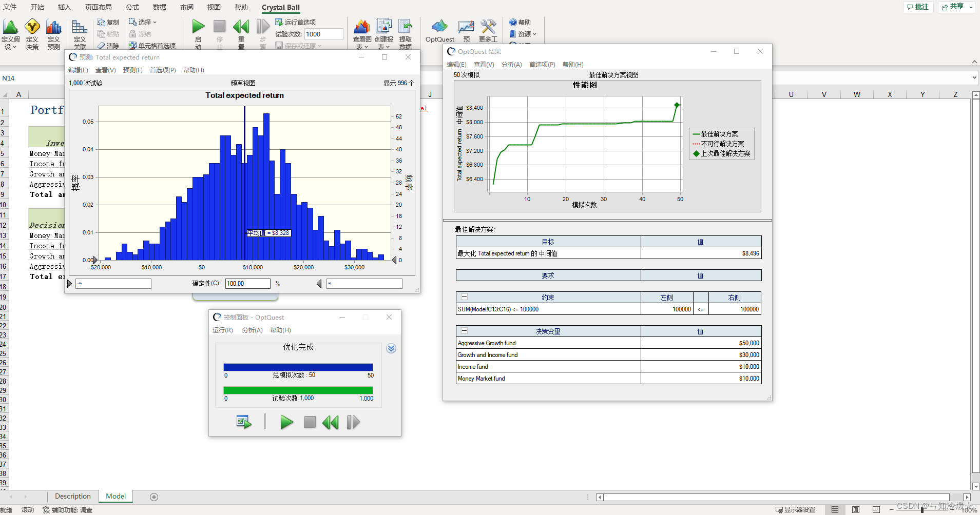Click the certainty (确定性) percentage field
980x515 pixels.
(247, 284)
